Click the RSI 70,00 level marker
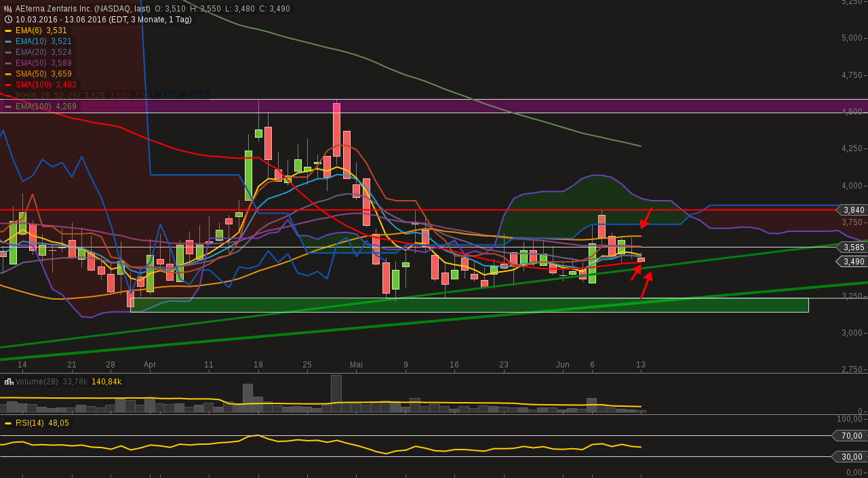 coord(850,436)
